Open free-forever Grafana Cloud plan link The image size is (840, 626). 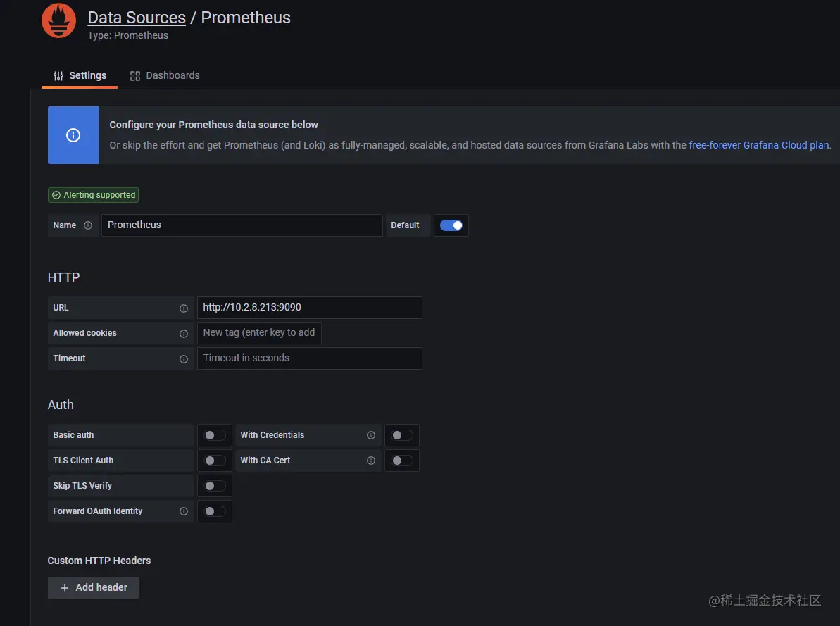758,145
